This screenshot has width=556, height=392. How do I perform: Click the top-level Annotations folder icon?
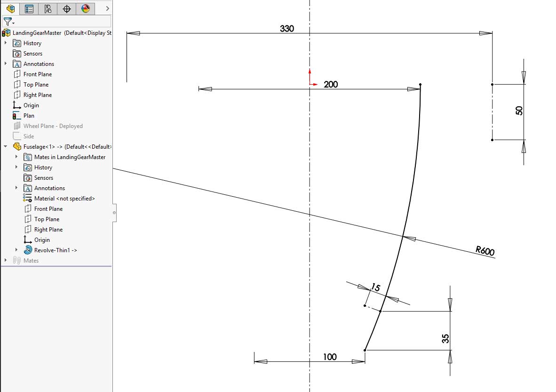[x=16, y=64]
